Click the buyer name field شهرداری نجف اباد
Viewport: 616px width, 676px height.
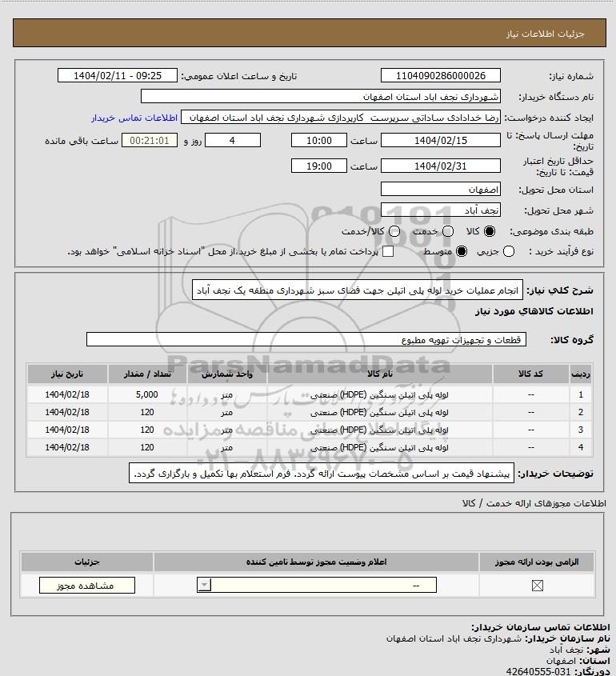(x=320, y=96)
